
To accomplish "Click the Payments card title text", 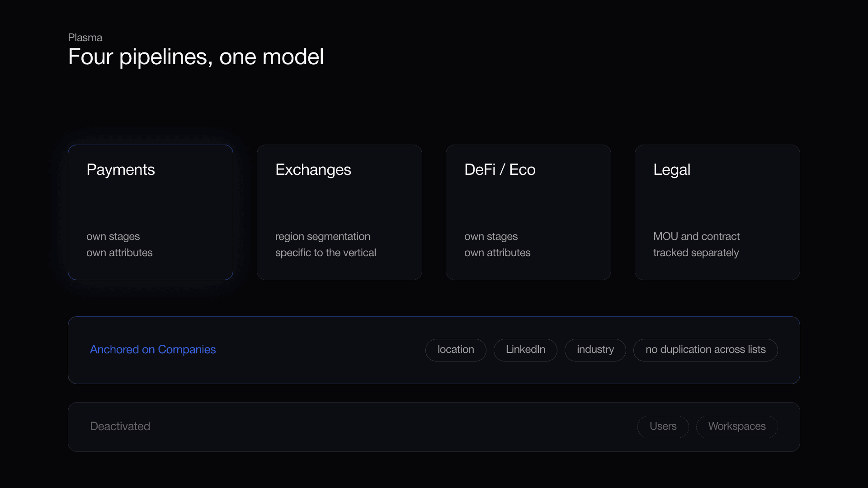I will tap(121, 170).
